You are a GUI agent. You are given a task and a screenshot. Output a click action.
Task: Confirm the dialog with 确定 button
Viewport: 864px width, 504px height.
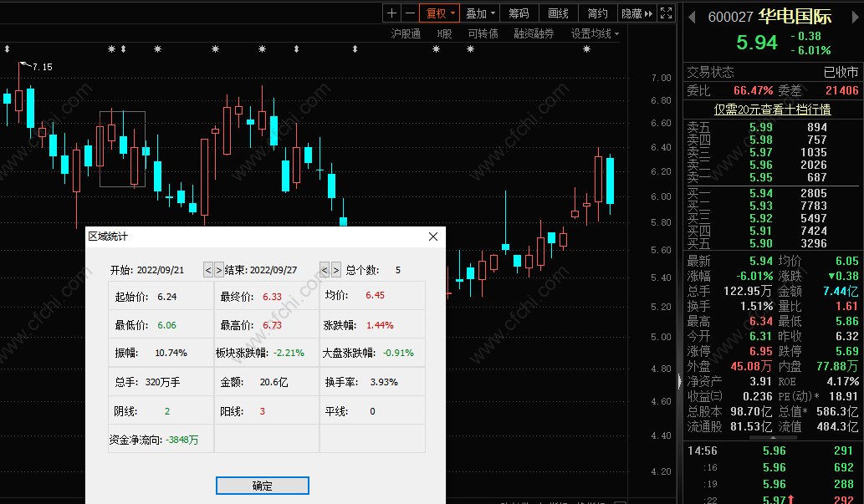tap(263, 486)
